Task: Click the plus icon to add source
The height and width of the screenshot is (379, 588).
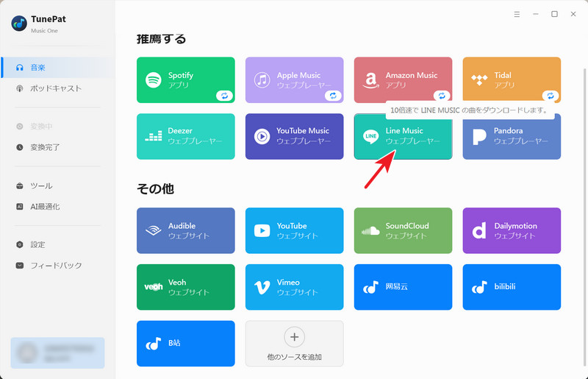Action: pos(295,337)
